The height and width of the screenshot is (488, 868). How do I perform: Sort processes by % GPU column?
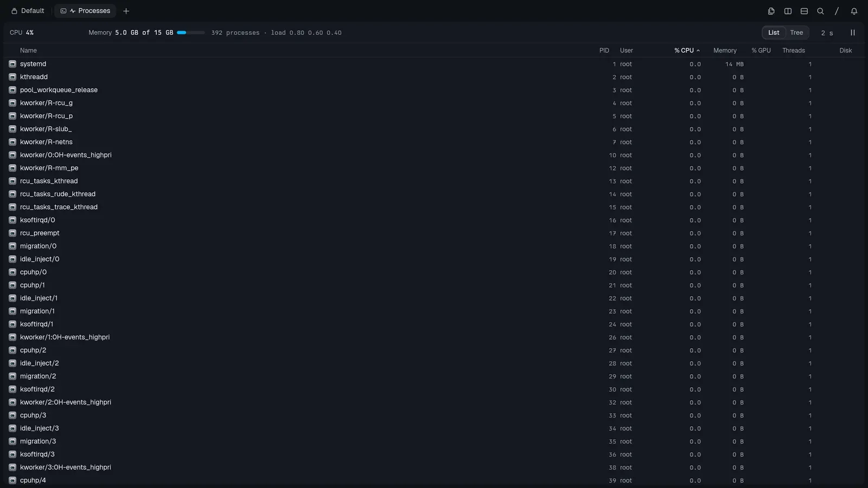coord(761,50)
